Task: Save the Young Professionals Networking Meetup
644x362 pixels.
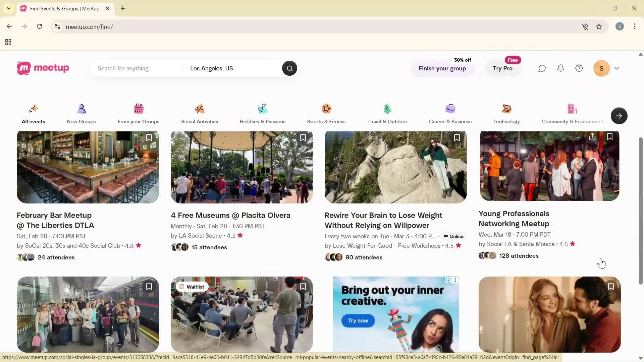Action: [x=610, y=136]
